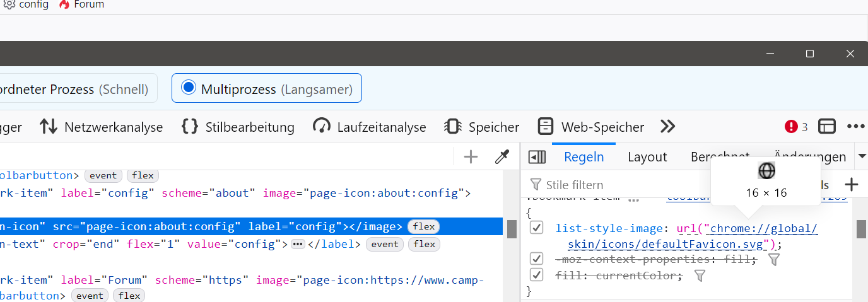The width and height of the screenshot is (868, 302).
Task: Toggle the sidebar pane icon beside Regeln
Action: [537, 157]
